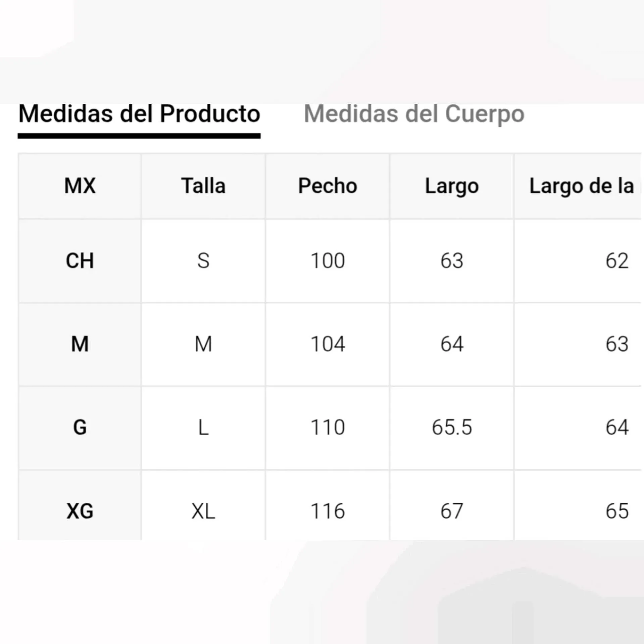Select the G size row label
The width and height of the screenshot is (644, 644).
click(80, 428)
